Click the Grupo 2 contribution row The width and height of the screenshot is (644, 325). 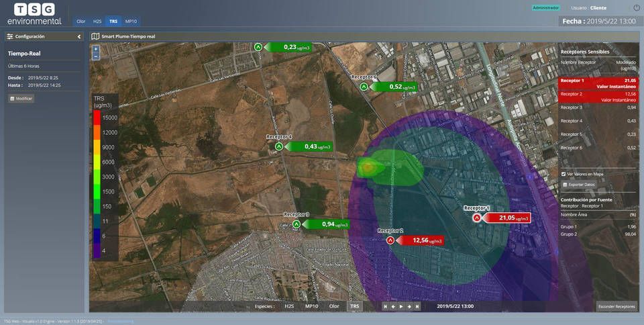(x=598, y=234)
